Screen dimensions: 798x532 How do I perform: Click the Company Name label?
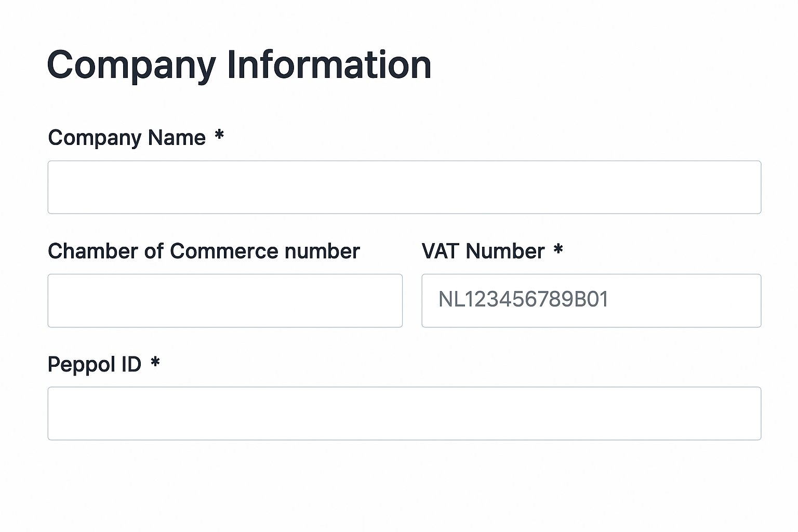(x=127, y=138)
